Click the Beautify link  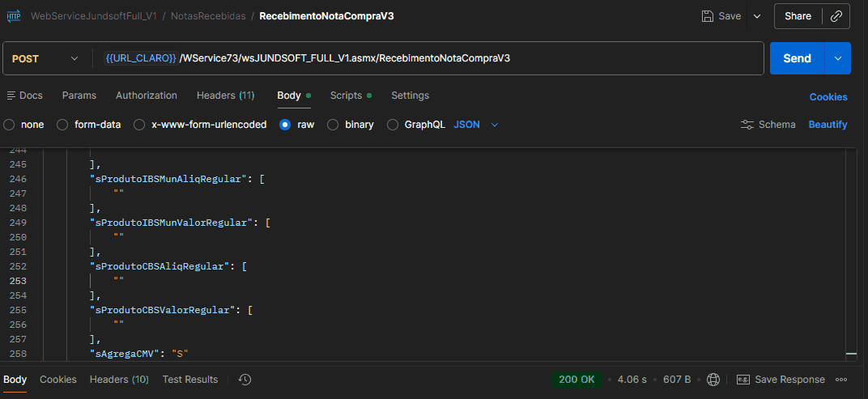click(828, 125)
